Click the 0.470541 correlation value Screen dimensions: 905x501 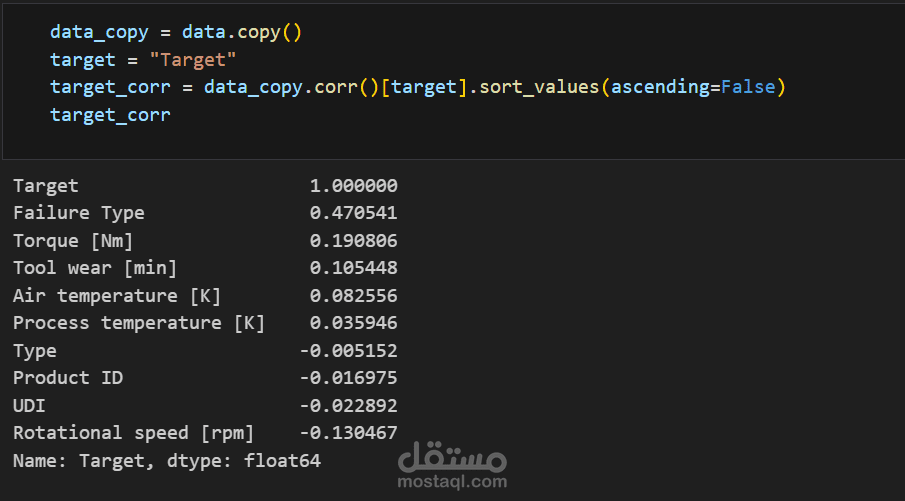click(354, 213)
